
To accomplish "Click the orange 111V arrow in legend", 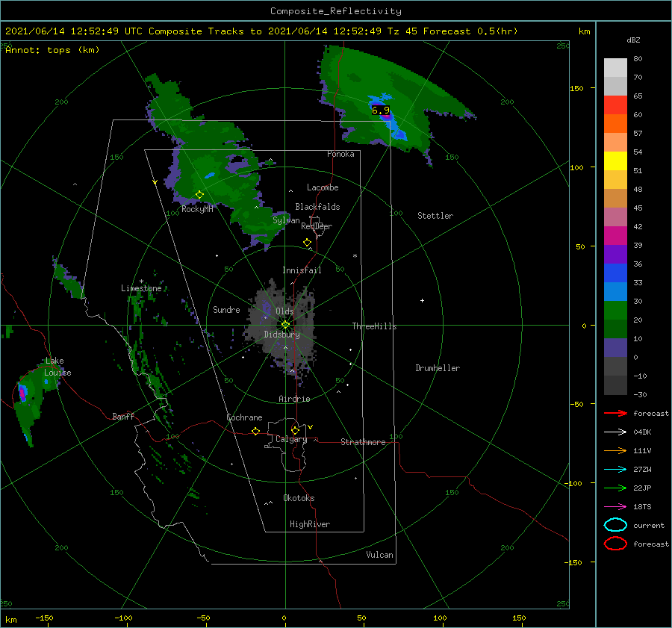I will click(x=615, y=450).
